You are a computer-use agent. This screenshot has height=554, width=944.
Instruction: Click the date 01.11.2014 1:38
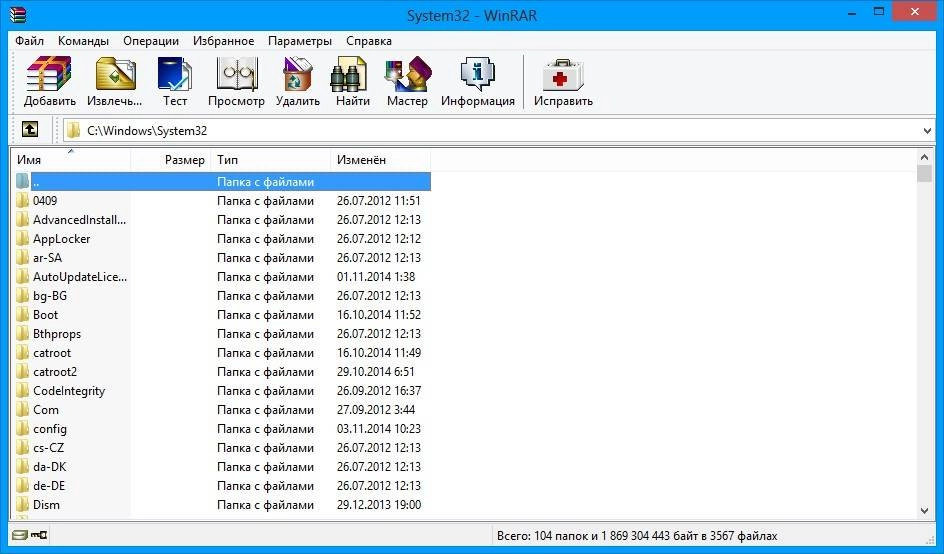point(376,277)
